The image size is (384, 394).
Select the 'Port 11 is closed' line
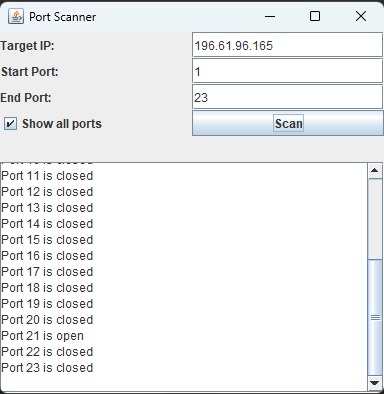pyautogui.click(x=47, y=176)
